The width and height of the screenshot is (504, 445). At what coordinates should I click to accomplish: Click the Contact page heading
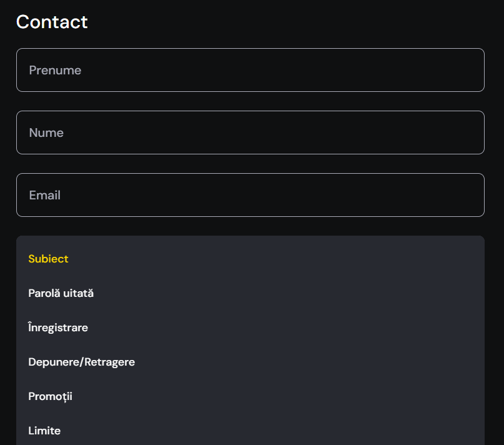52,22
